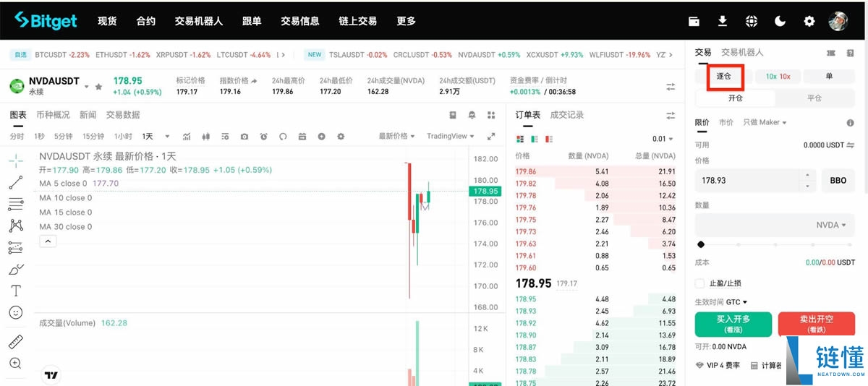Open the NVDAUSDT pair selector dropdown
The width and height of the screenshot is (868, 386).
87,86
